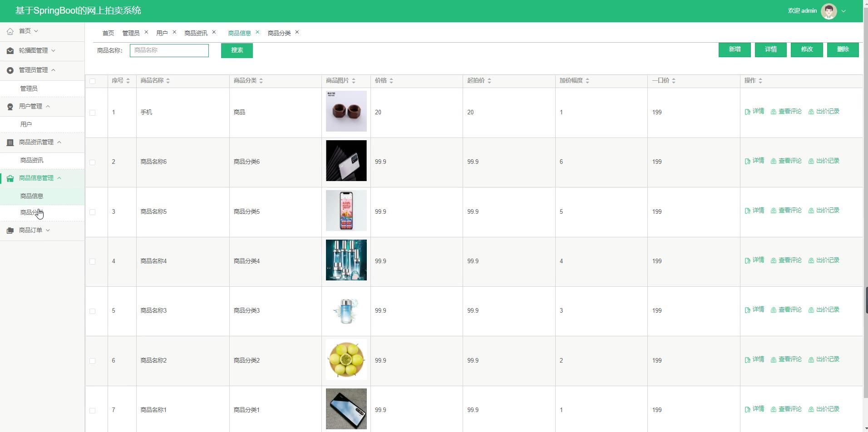Sort by 加价幅度 column arrows
Image resolution: width=868 pixels, height=432 pixels.
coord(587,81)
